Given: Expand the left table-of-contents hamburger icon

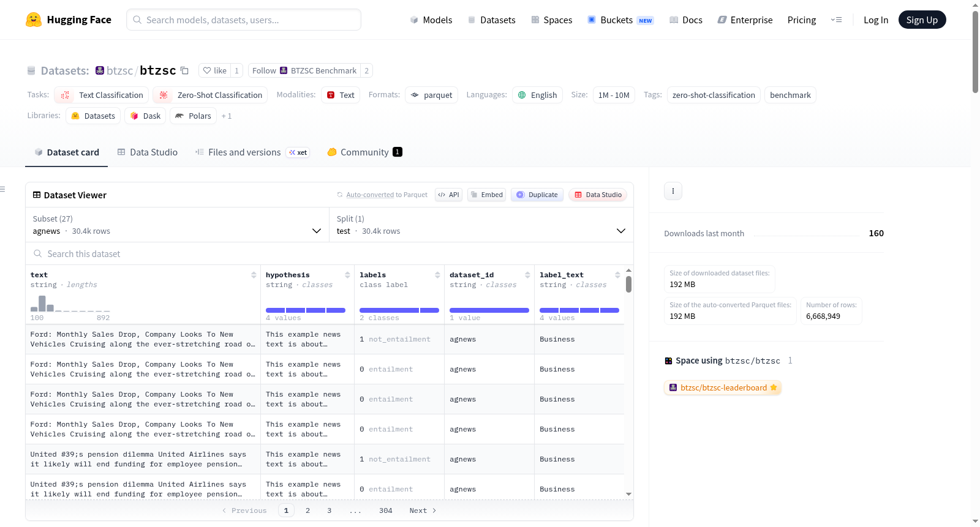Looking at the screenshot, I should 2,189.
